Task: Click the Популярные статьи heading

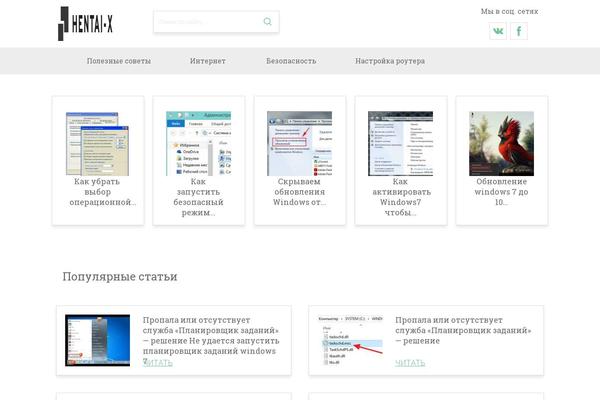Action: (x=120, y=276)
